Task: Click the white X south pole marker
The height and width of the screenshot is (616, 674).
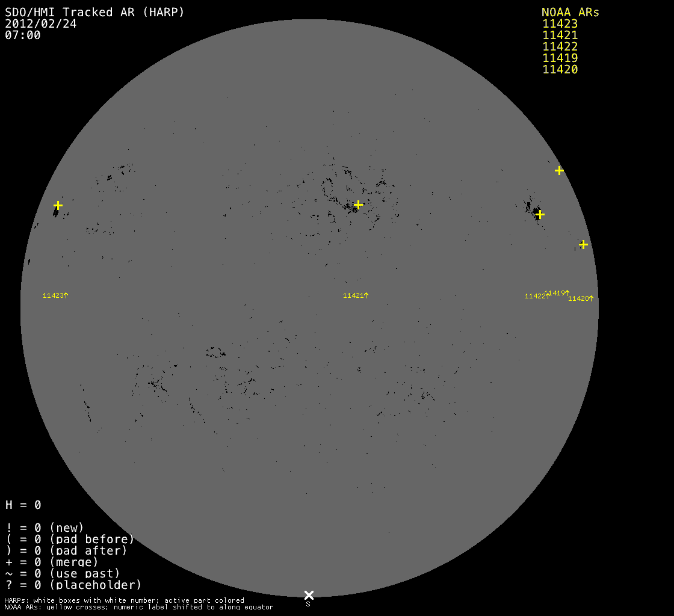Action: coord(309,595)
